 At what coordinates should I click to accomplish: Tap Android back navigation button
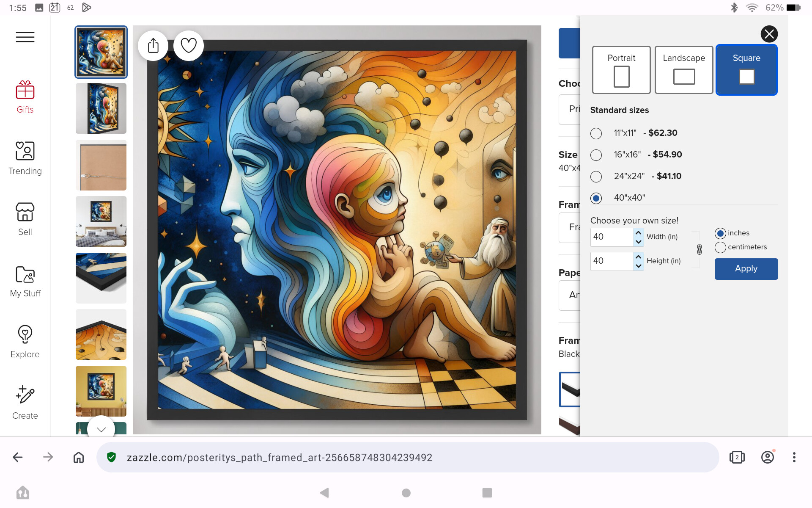pos(324,493)
